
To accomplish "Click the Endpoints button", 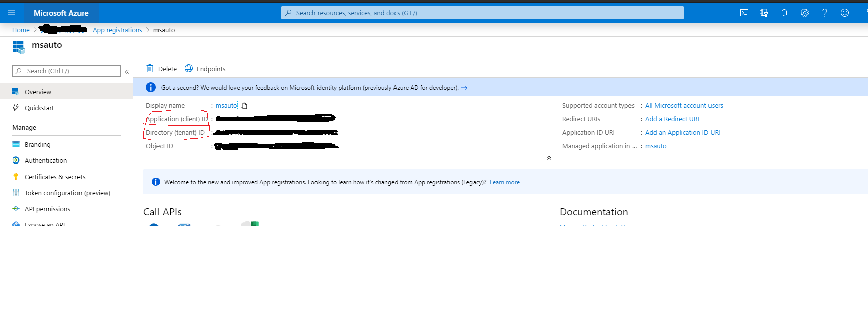I will pyautogui.click(x=205, y=69).
